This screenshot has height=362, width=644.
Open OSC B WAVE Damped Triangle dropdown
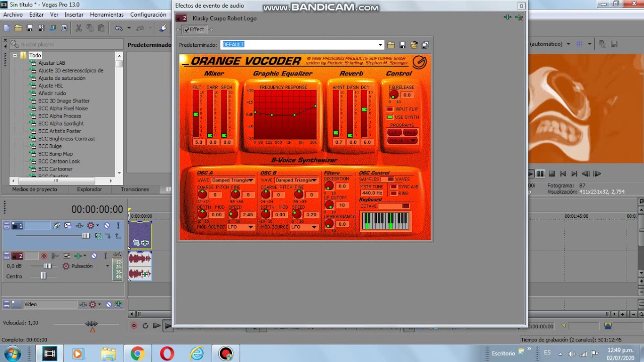click(296, 180)
